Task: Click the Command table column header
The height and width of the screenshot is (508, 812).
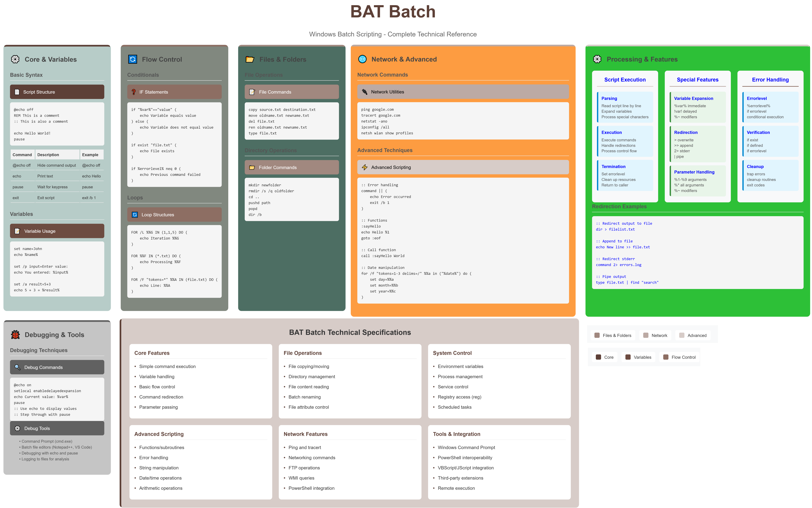Action: (22, 155)
